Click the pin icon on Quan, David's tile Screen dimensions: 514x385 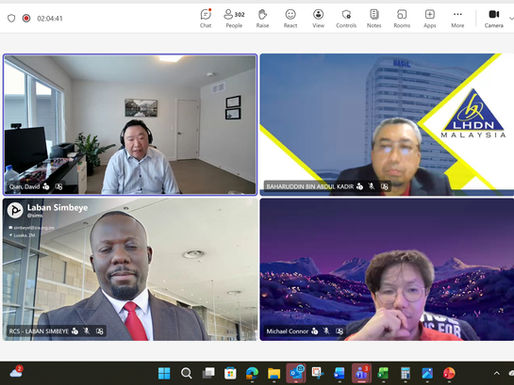point(59,187)
